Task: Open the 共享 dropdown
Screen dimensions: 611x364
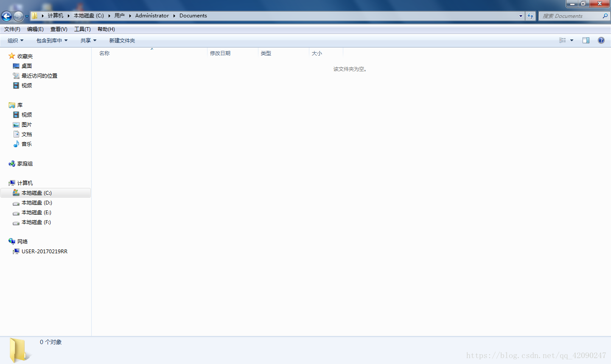Action: pos(89,41)
